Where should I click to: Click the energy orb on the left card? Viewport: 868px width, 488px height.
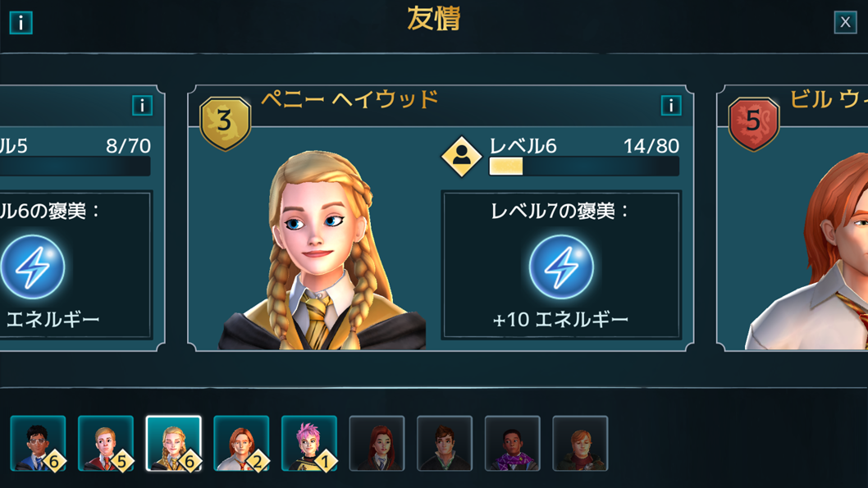coord(32,267)
